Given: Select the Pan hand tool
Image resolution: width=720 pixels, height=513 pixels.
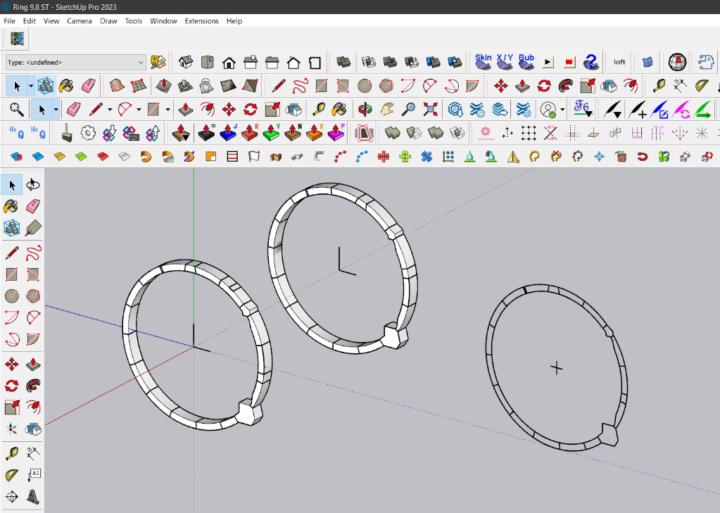Looking at the screenshot, I should (x=387, y=109).
